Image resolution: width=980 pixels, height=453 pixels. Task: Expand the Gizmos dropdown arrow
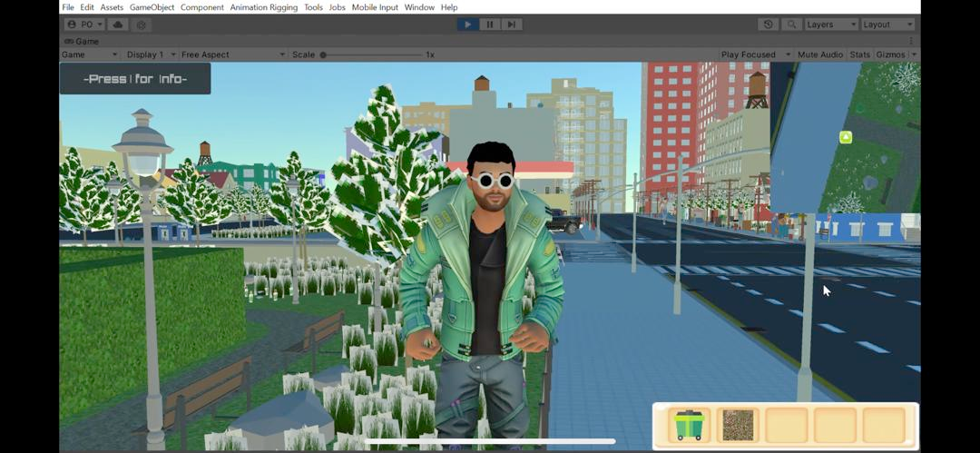point(914,54)
